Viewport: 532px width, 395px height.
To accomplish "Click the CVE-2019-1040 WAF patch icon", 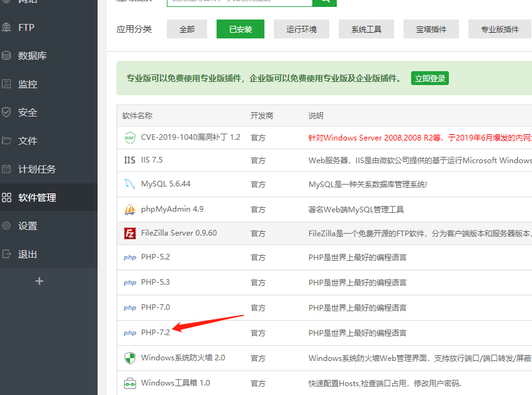I will 130,137.
